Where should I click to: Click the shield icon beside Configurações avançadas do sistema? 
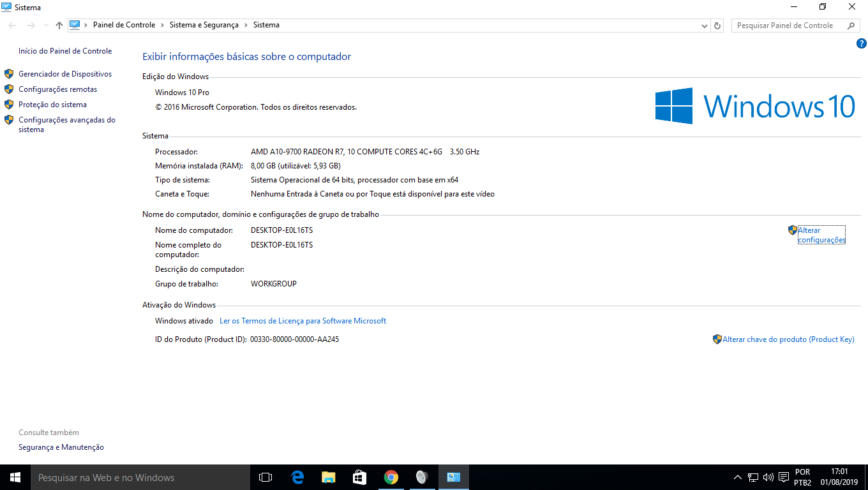(9, 120)
